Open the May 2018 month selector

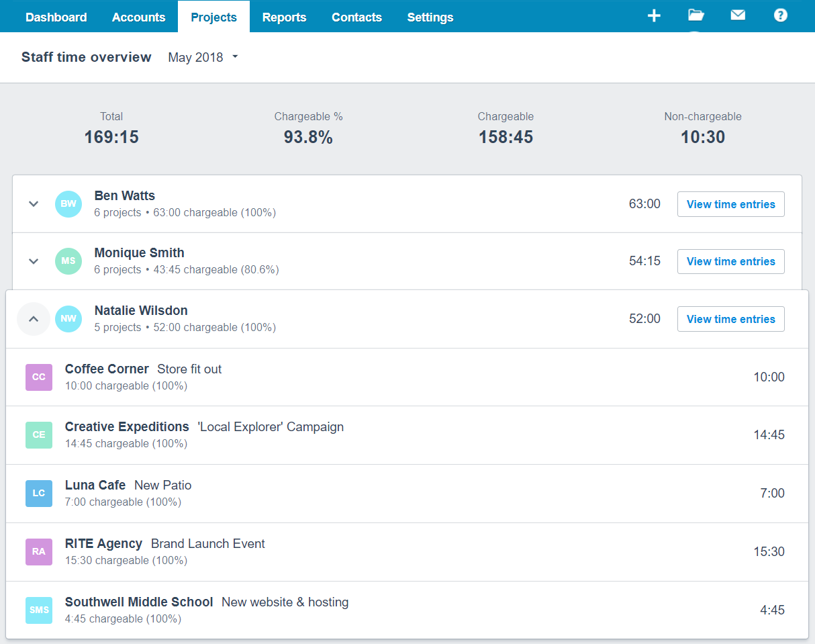point(202,57)
